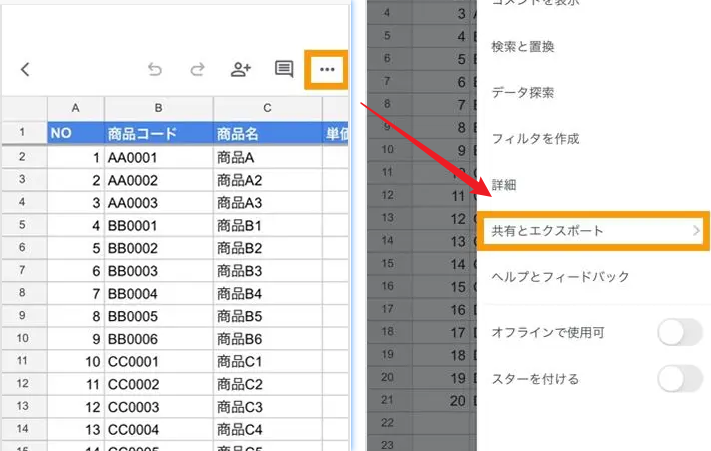Image resolution: width=711 pixels, height=451 pixels.
Task: Select the NO header cell
Action: [x=76, y=133]
